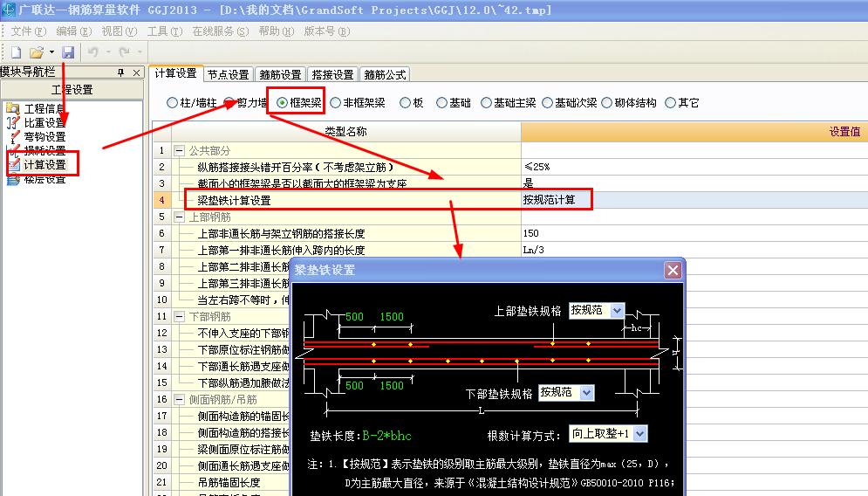Open the 文件(F) menu
Image resolution: width=868 pixels, height=496 pixels.
28,31
